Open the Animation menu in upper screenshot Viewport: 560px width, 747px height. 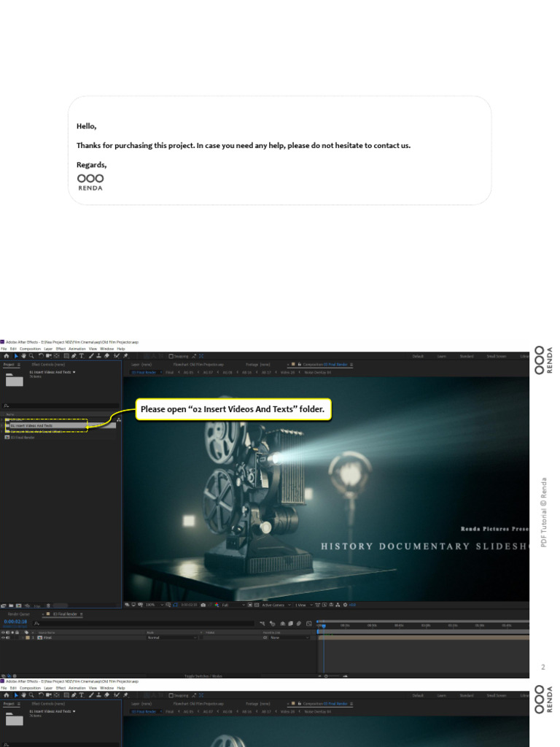pos(77,349)
